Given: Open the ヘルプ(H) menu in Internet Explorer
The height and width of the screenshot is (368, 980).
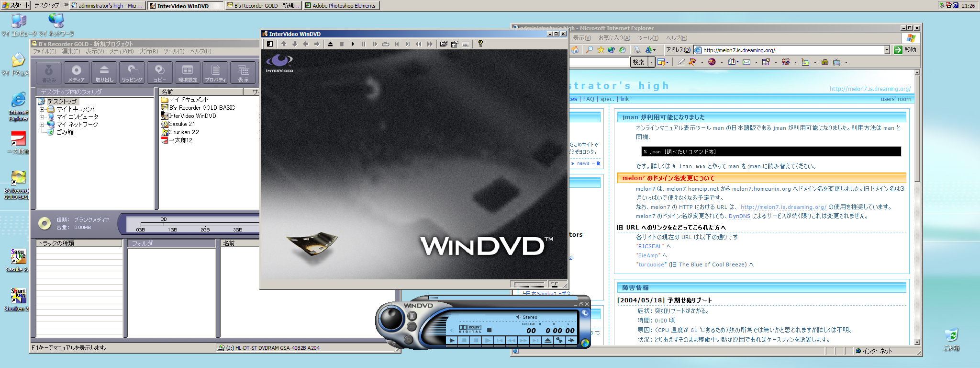Looking at the screenshot, I should (677, 38).
